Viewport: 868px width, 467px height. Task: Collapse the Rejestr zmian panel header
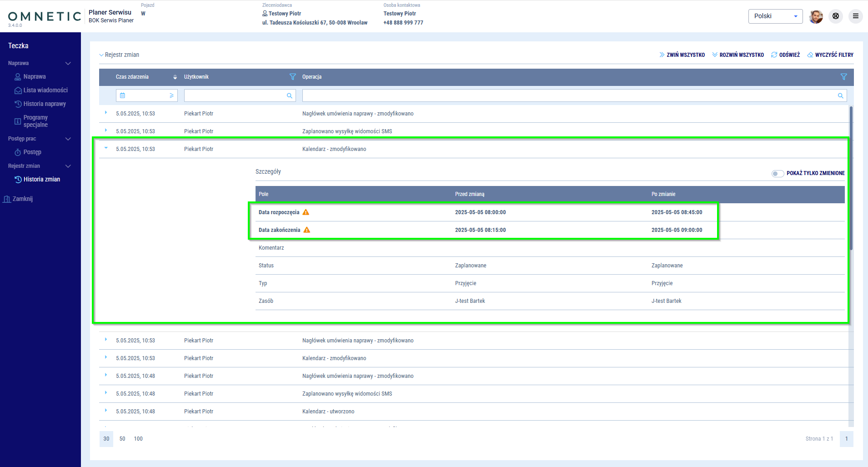101,55
